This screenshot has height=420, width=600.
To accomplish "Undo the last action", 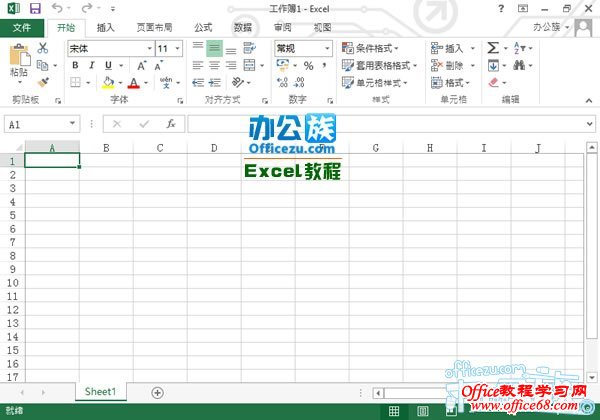I will point(57,8).
